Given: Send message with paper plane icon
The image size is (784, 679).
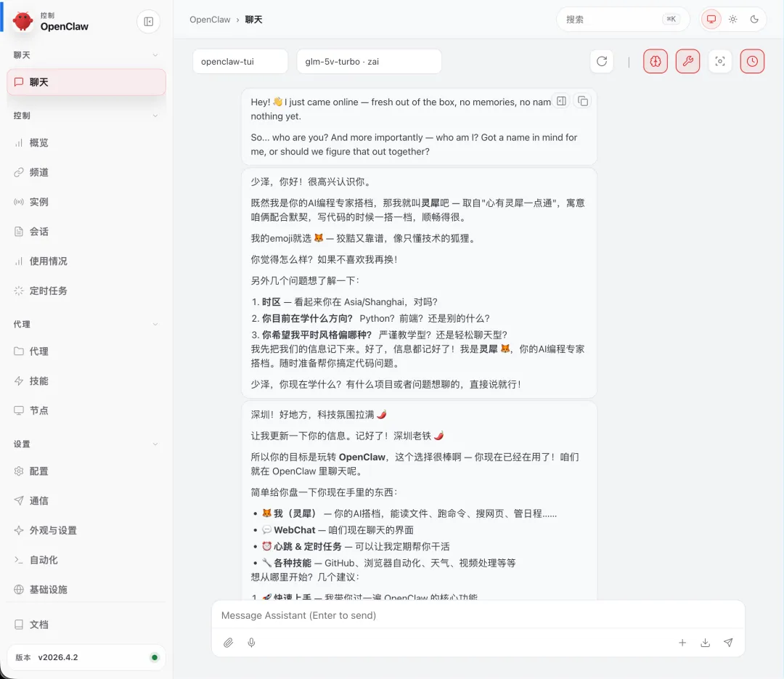Looking at the screenshot, I should pos(728,643).
